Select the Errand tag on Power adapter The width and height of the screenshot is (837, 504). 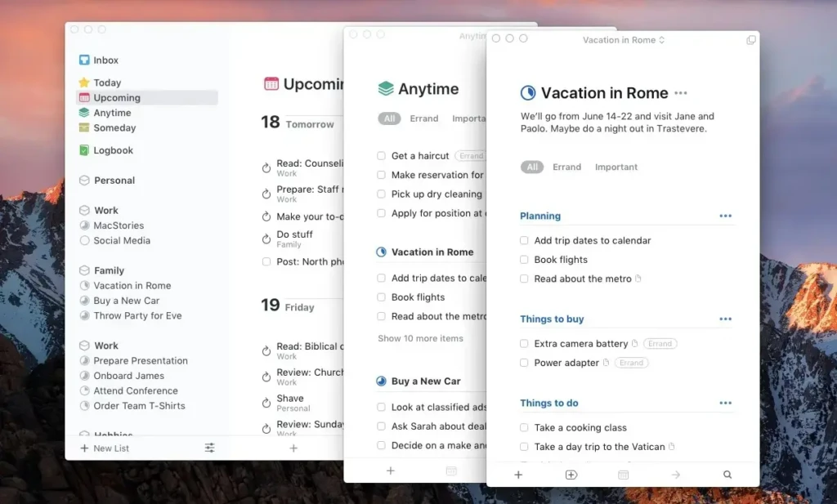[x=631, y=362]
